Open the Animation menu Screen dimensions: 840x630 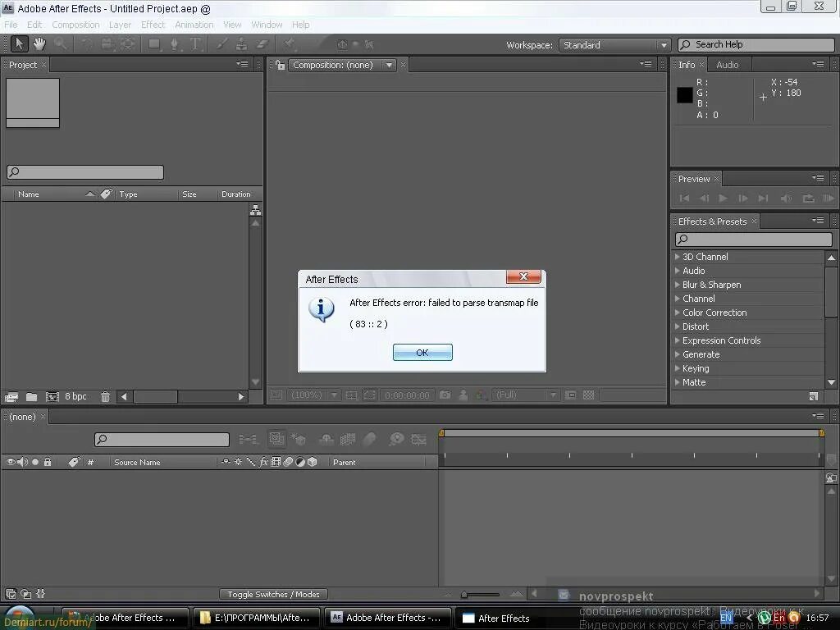click(x=194, y=25)
